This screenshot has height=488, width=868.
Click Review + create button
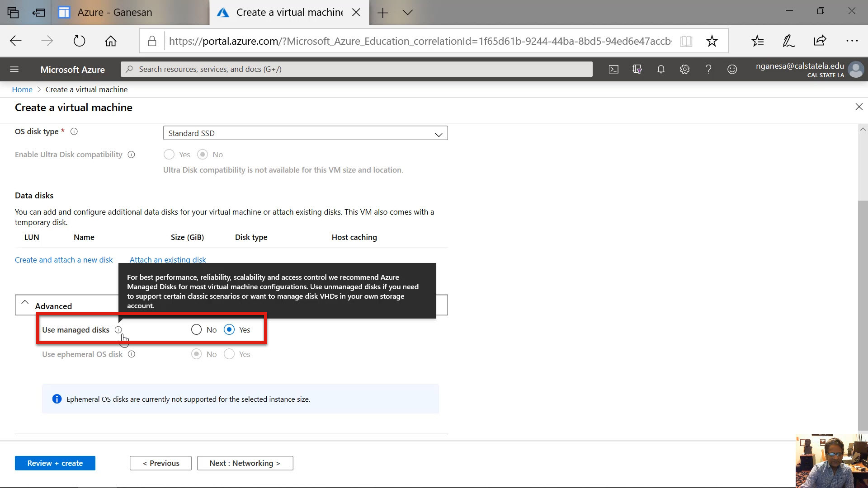pos(55,463)
